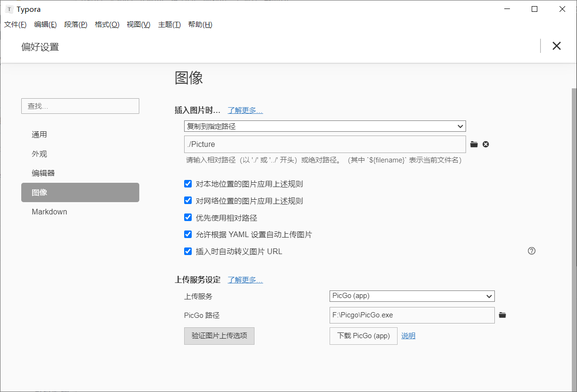Open the 复制到指定路径 dropdown

click(325, 126)
